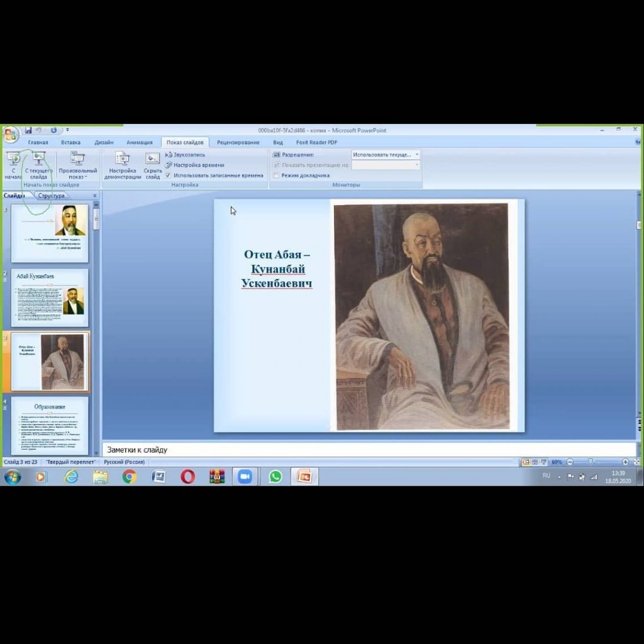Select slide 2 'Абай Кунанбаев' thumbnail
The image size is (644, 644).
[50, 297]
